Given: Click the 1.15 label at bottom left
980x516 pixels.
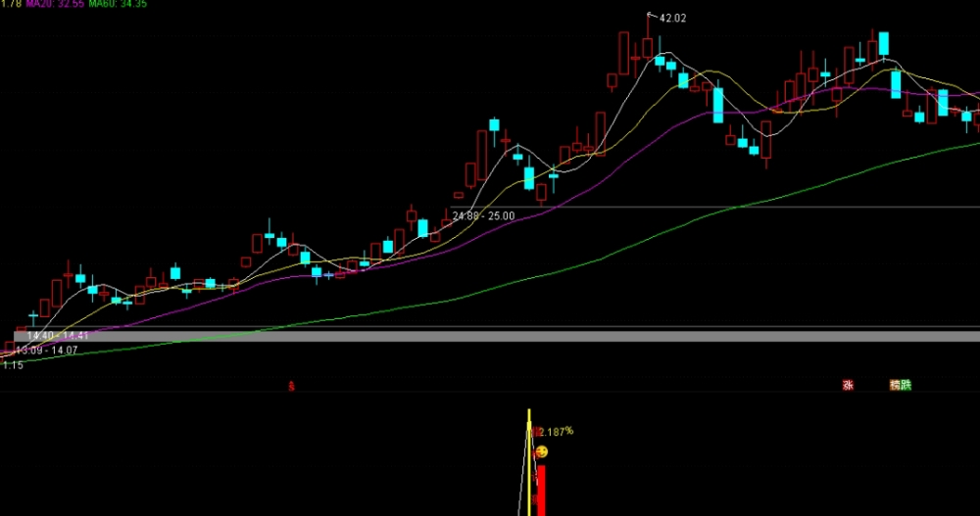Looking at the screenshot, I should coord(13,365).
